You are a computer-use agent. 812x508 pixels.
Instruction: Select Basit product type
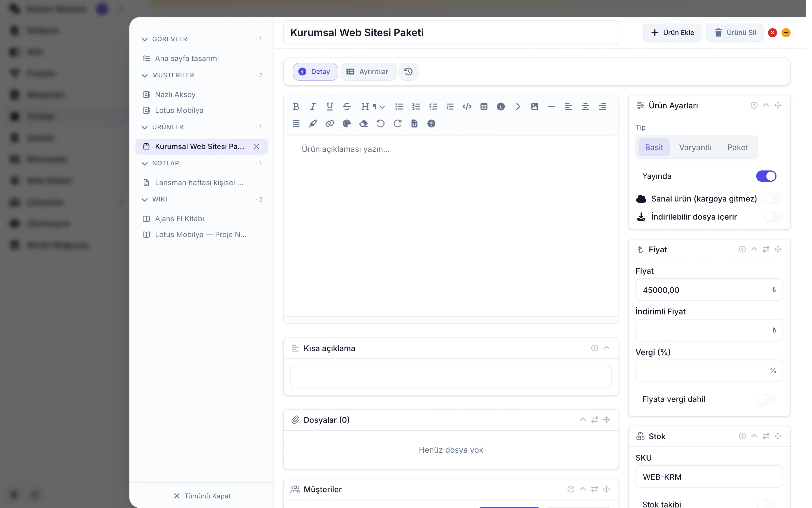click(654, 147)
